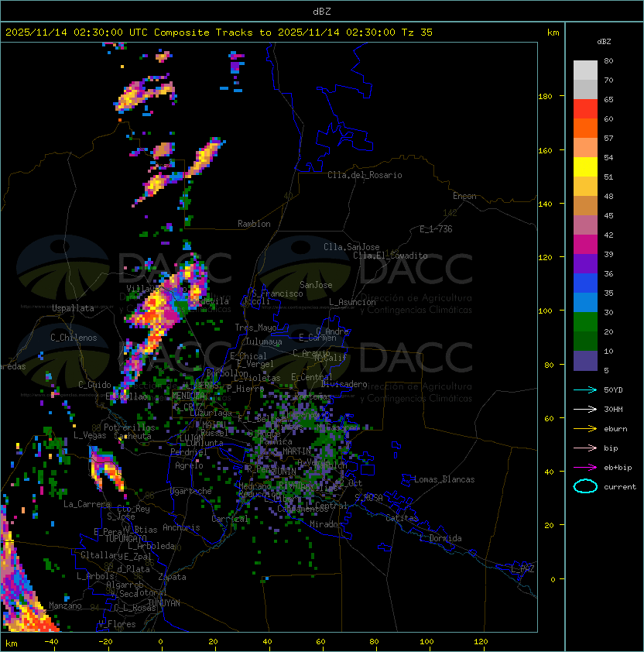This screenshot has height=652, width=644.
Task: Click the cyan 'current' ellipse legend icon
Action: 585,486
